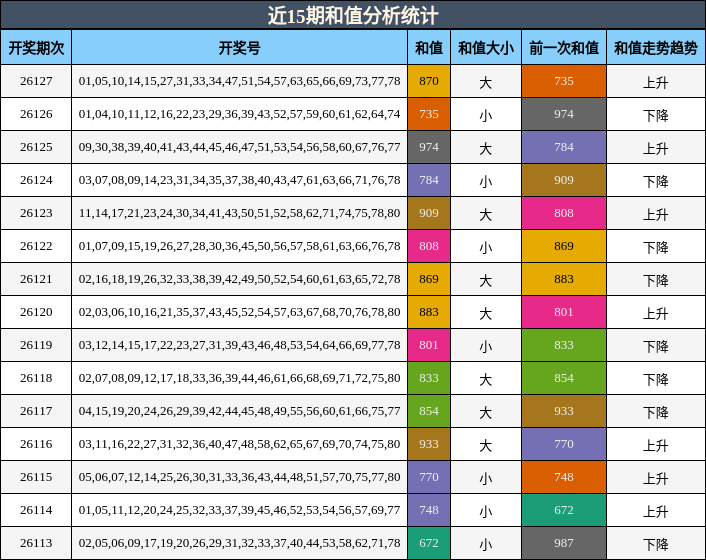Screen dimensions: 706x560
Task: Click previous sum 801 in row 26120
Action: (564, 312)
